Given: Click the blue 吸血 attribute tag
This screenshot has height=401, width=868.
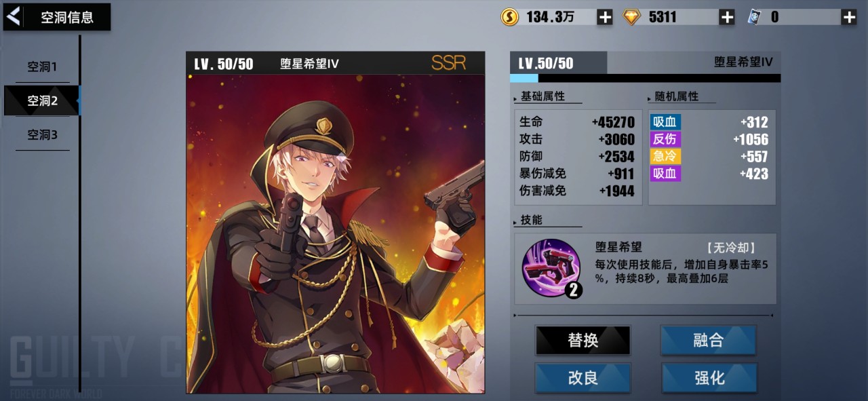Looking at the screenshot, I should 665,122.
